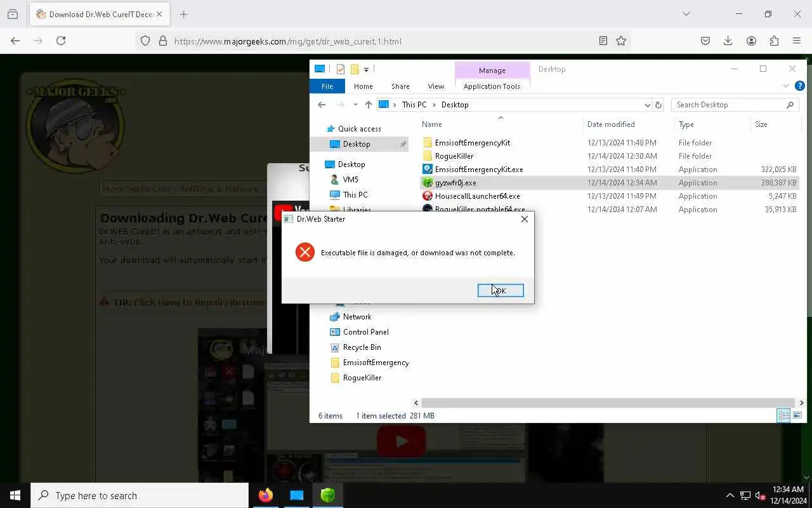This screenshot has width=812, height=508.
Task: Select Recycle Bin in navigation pane
Action: [362, 347]
